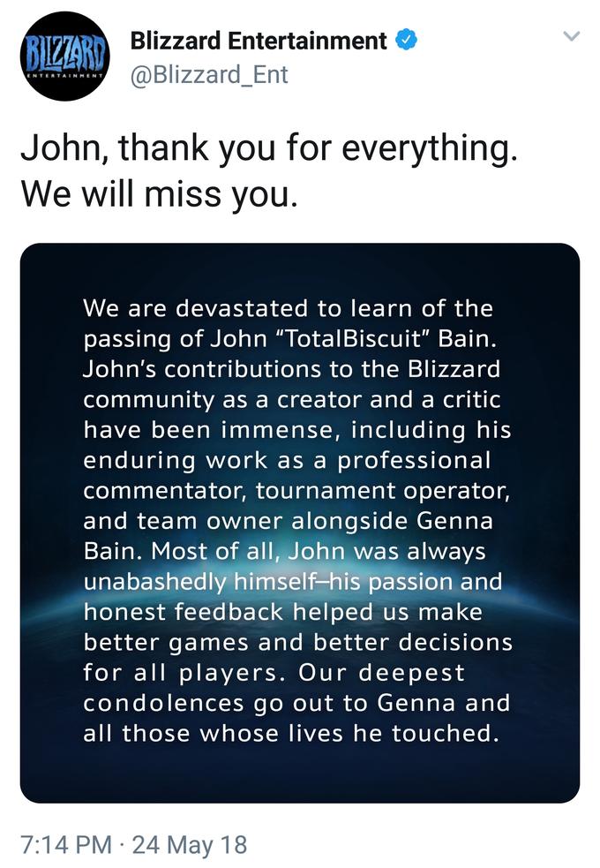Click the 24 May 18 date
Screen dimensions: 600x868
pos(189,844)
